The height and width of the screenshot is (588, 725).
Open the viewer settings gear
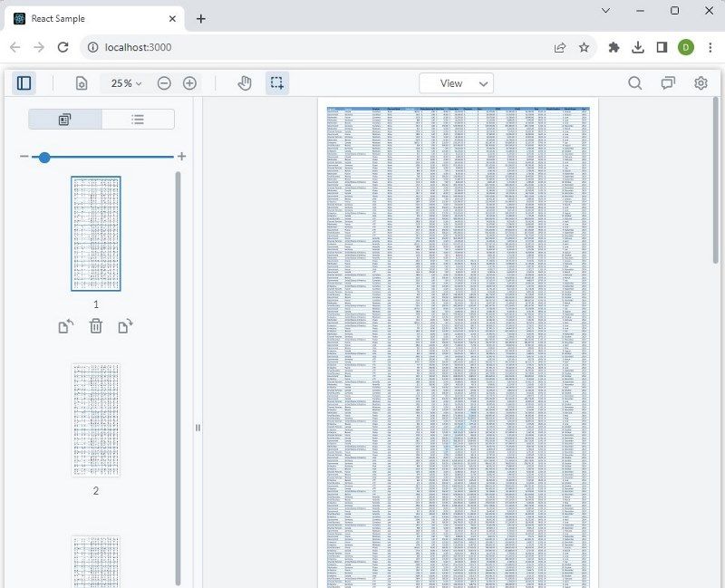point(701,83)
